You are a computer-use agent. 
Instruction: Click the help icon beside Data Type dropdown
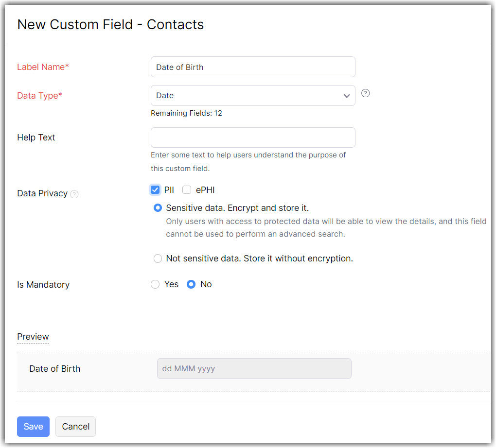click(x=366, y=93)
